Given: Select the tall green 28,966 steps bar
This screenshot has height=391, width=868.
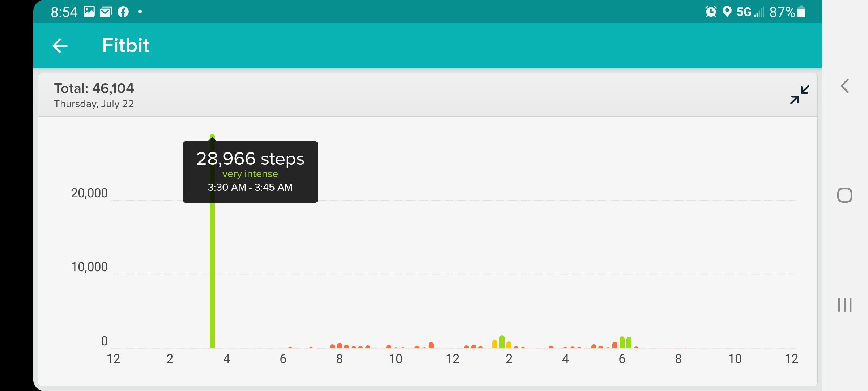Looking at the screenshot, I should [212, 272].
